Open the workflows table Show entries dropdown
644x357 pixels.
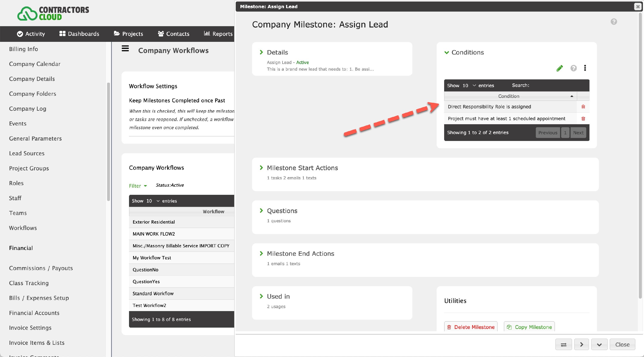coord(153,201)
